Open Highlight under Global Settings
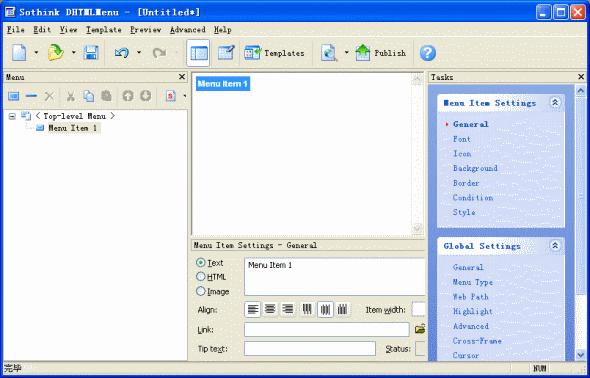Viewport: 590px width, 378px height. click(473, 311)
